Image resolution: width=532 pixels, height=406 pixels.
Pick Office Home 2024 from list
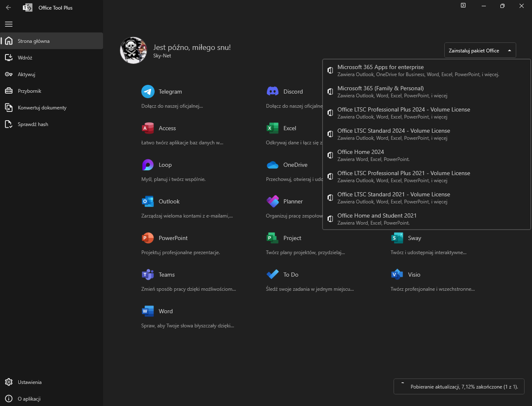click(426, 155)
